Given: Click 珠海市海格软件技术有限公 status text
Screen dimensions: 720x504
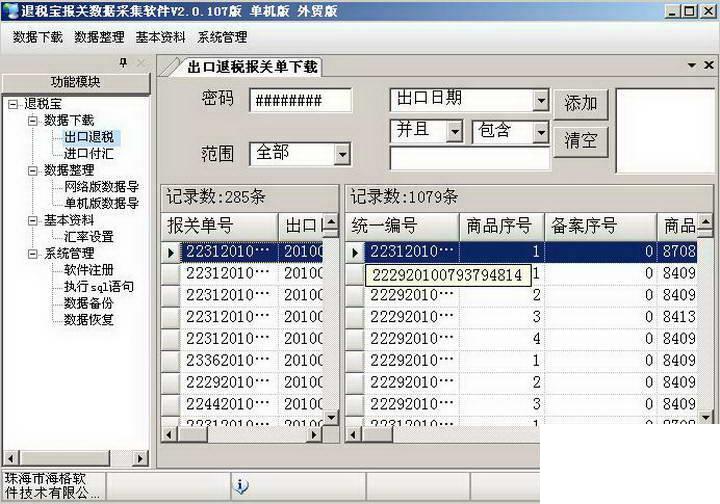Looking at the screenshot, I should tap(51, 486).
